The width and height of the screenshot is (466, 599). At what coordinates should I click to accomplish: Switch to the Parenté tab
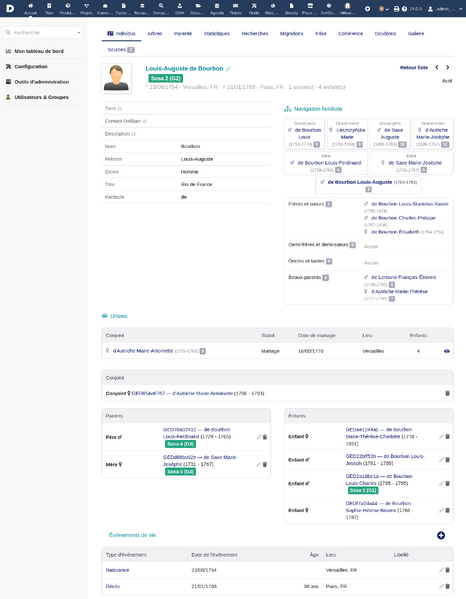coord(183,34)
